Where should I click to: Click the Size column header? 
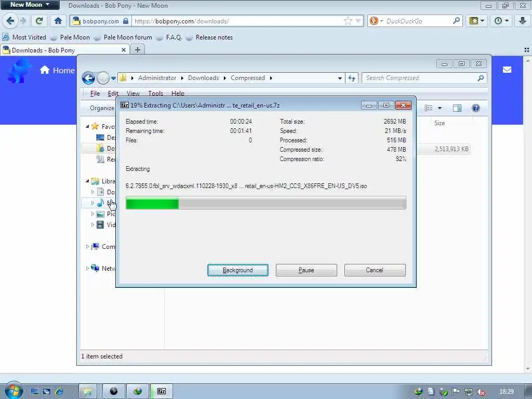pos(440,123)
